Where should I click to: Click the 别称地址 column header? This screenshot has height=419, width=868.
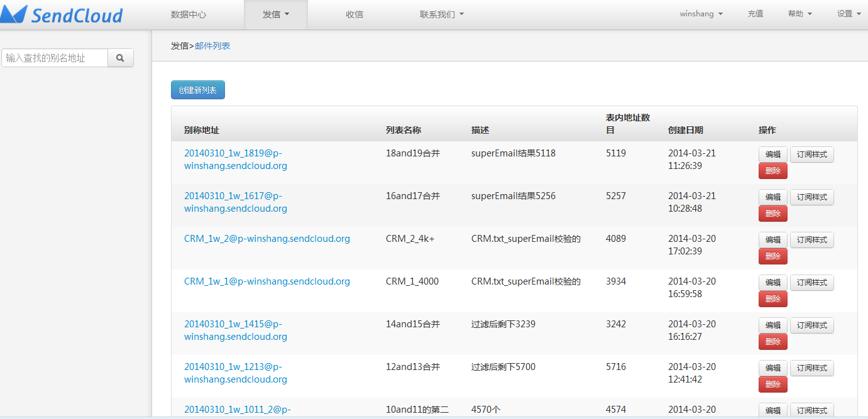202,130
